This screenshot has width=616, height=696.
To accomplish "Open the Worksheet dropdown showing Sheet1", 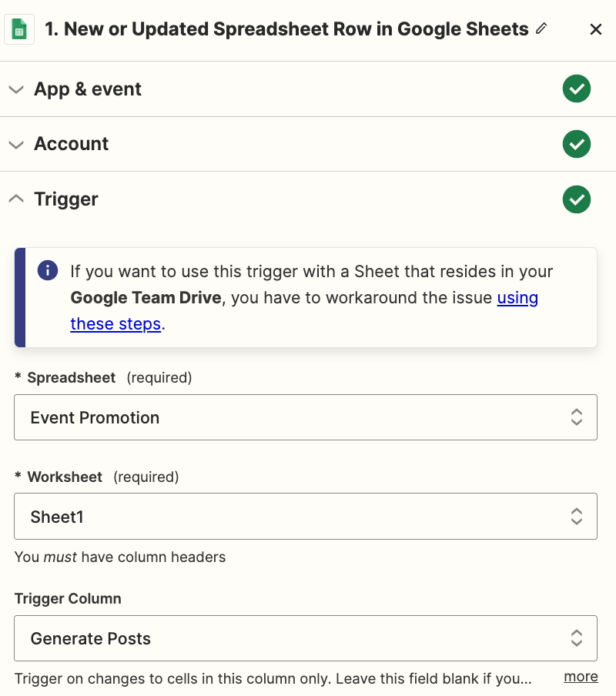I will click(x=305, y=516).
